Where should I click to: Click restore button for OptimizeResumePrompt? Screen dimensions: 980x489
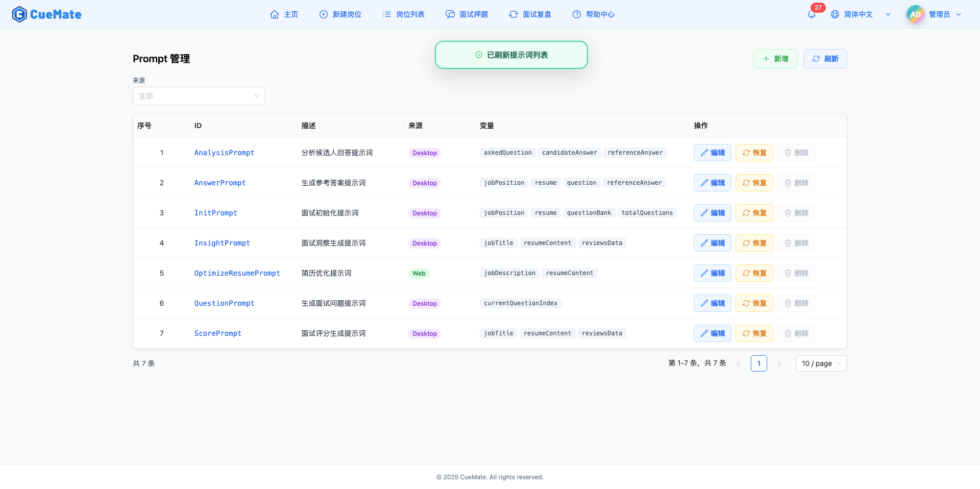tap(754, 273)
